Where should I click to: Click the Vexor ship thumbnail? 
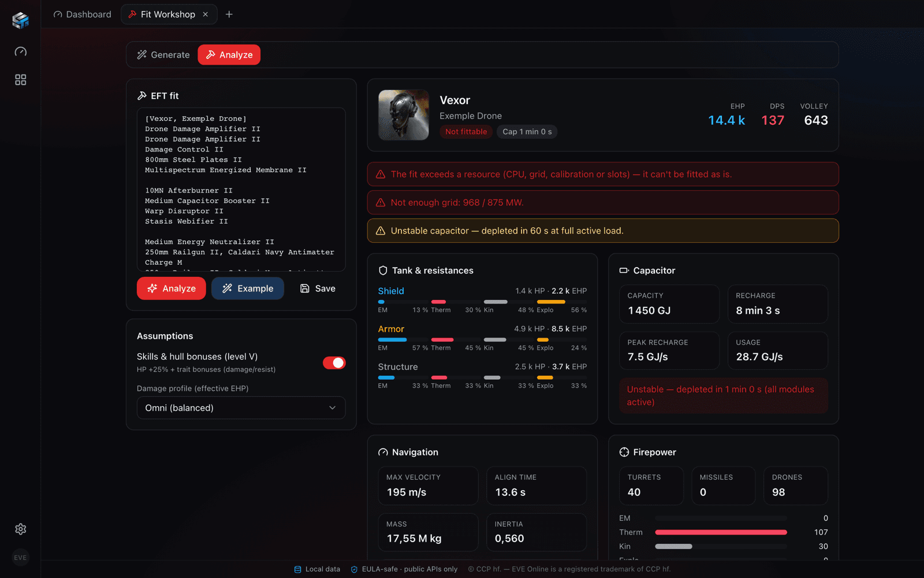[404, 115]
